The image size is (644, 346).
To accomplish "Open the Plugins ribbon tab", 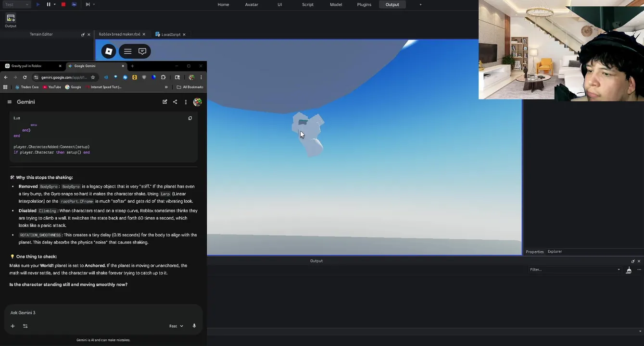I will [364, 4].
